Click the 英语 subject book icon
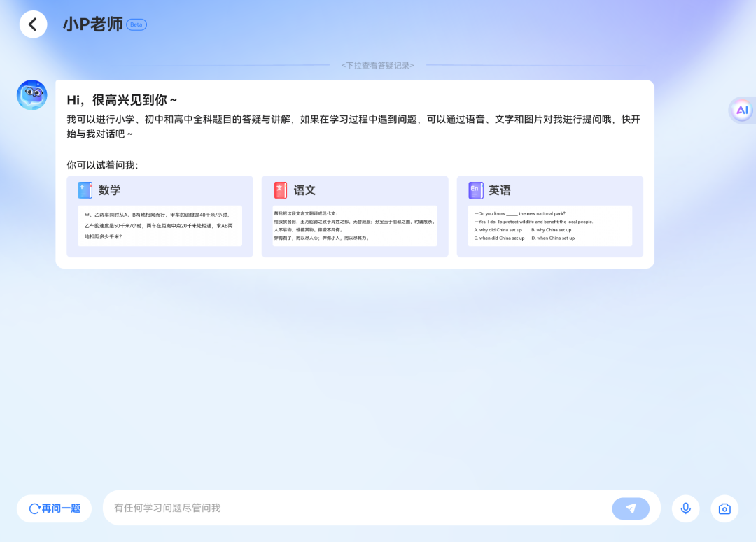The height and width of the screenshot is (542, 756). pyautogui.click(x=475, y=190)
